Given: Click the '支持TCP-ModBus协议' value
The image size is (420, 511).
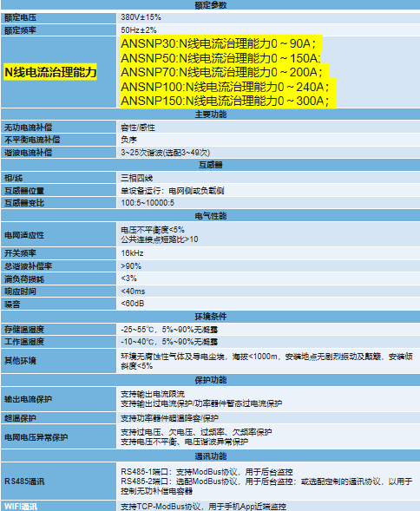Looking at the screenshot, I should 203,507.
